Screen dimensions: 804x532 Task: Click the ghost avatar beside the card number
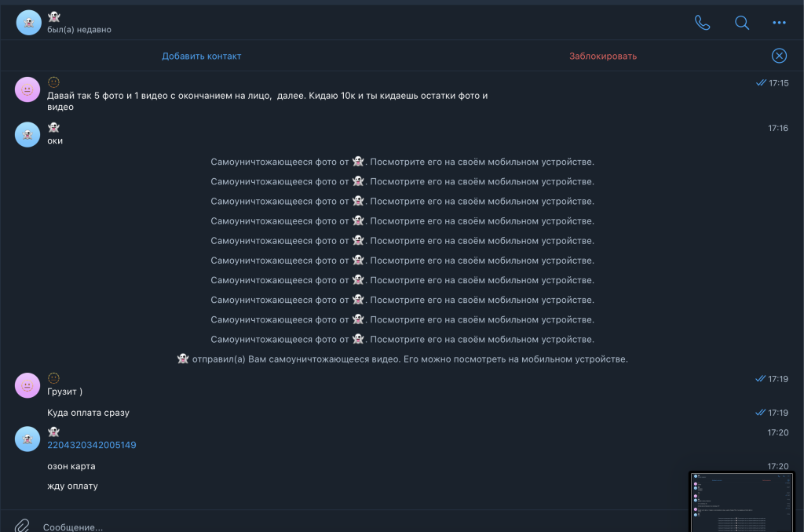27,439
